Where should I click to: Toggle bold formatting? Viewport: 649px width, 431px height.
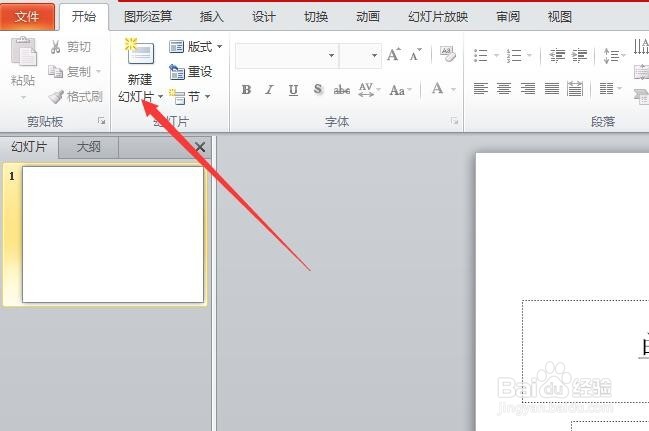246,89
